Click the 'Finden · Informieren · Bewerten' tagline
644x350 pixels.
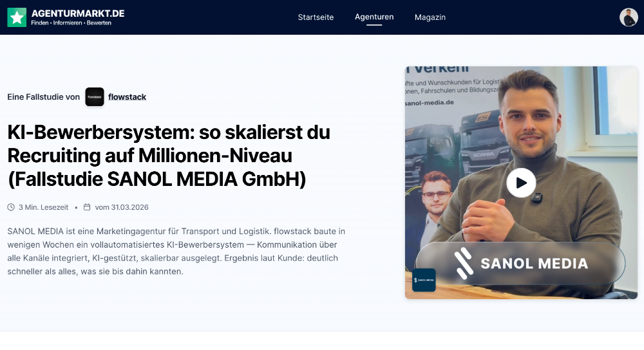(x=71, y=23)
